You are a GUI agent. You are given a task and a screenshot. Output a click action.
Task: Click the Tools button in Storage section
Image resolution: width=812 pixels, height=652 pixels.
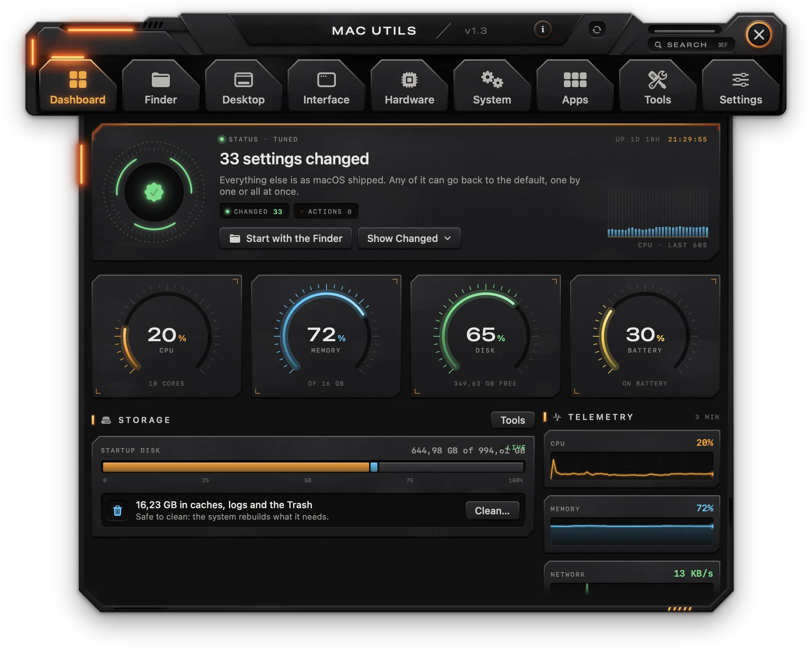[x=513, y=420]
